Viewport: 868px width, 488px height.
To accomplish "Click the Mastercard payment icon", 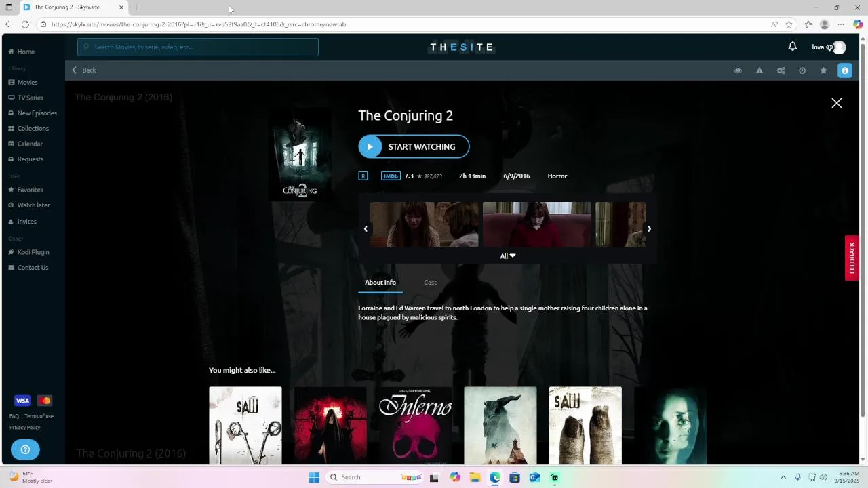I will [x=44, y=401].
